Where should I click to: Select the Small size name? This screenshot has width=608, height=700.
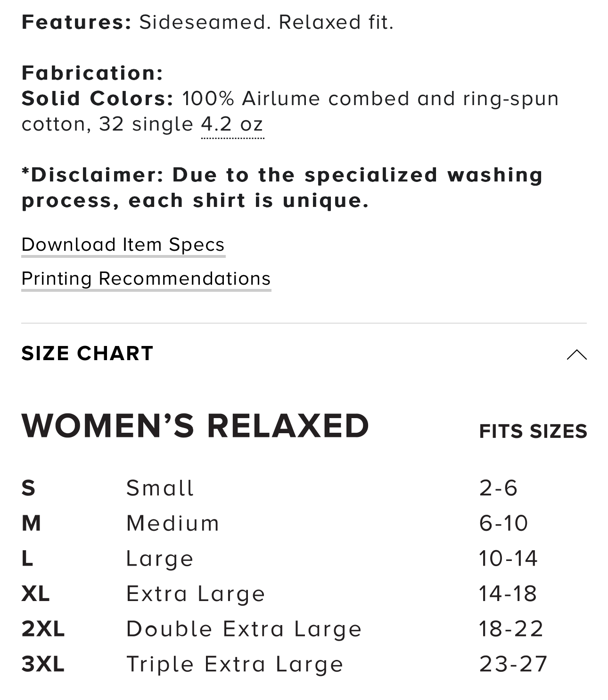point(160,488)
